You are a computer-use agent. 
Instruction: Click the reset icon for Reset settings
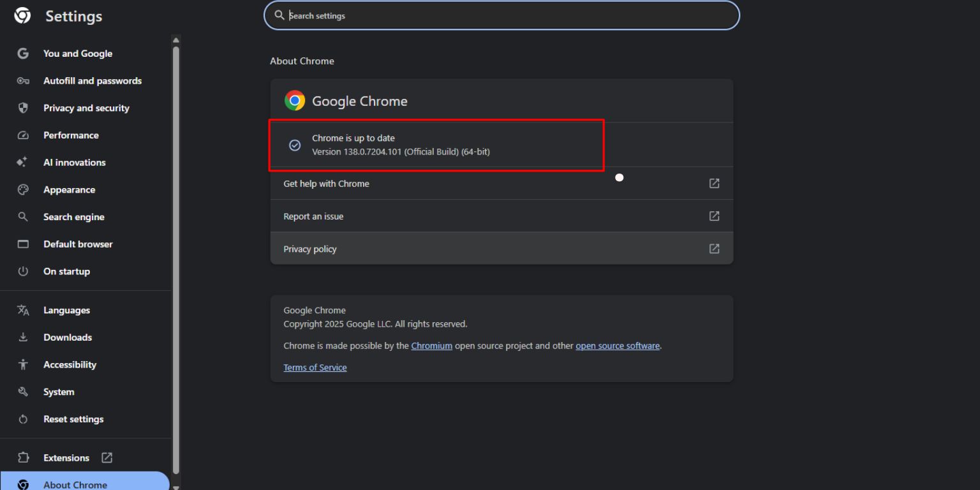tap(23, 419)
